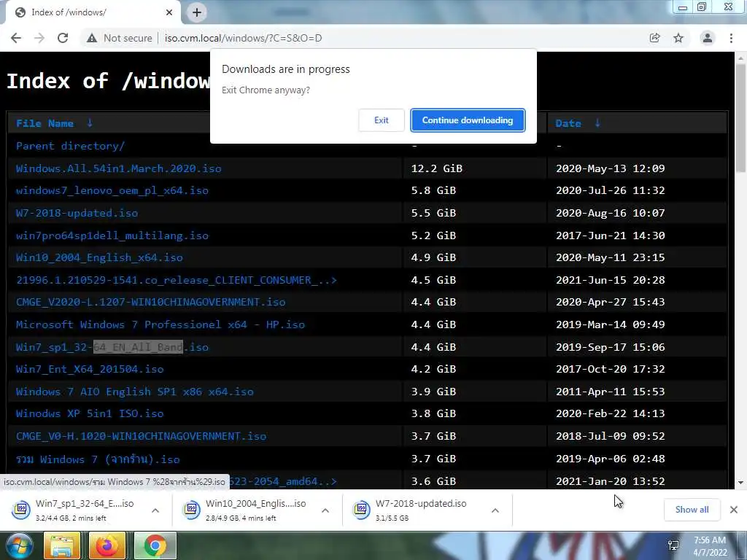Open the Windows Start menu orb
Image resolution: width=747 pixels, height=560 pixels.
pos(19,546)
